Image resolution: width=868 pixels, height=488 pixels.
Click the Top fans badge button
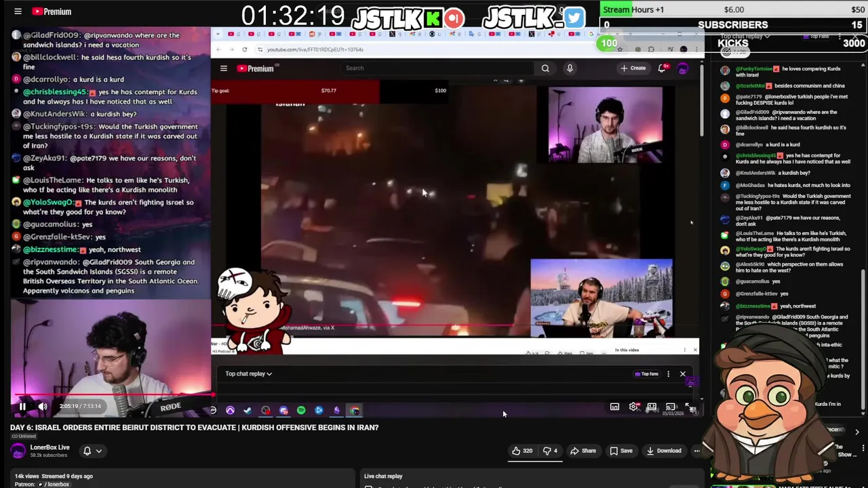pos(646,374)
